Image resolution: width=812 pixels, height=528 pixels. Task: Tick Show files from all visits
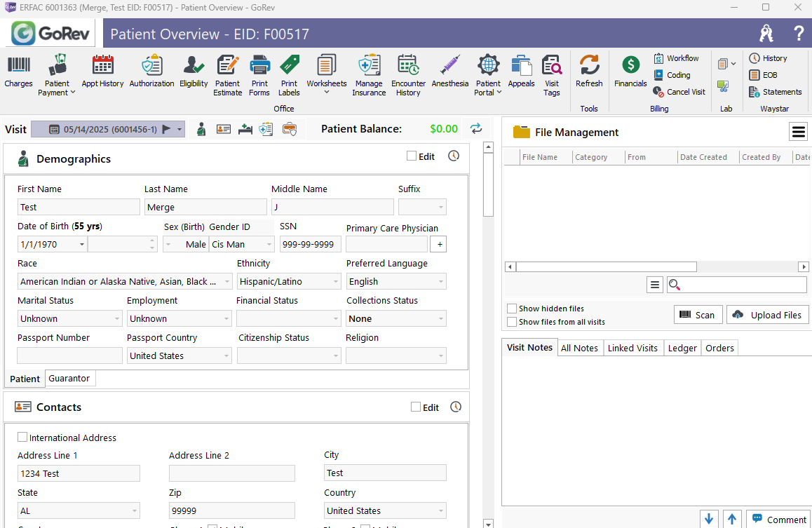coord(512,322)
